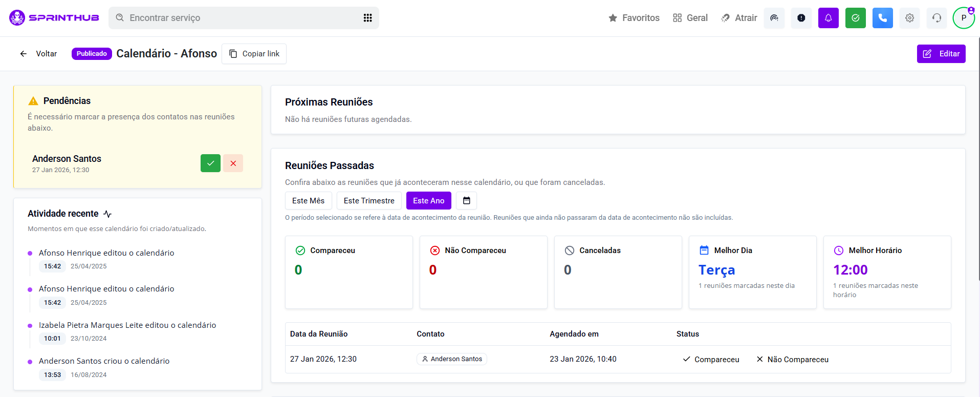Click the blue phone call icon
This screenshot has width=980, height=397.
click(x=882, y=18)
